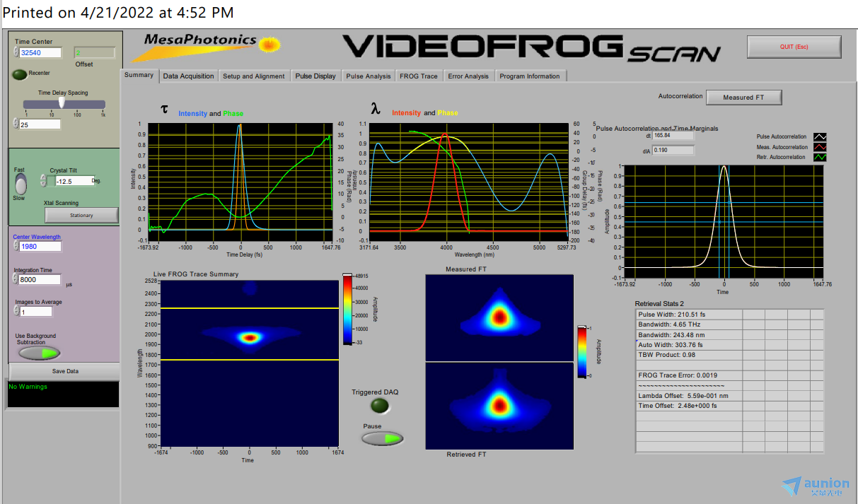The height and width of the screenshot is (504, 858).
Task: Open the Program Information tab
Action: click(530, 76)
